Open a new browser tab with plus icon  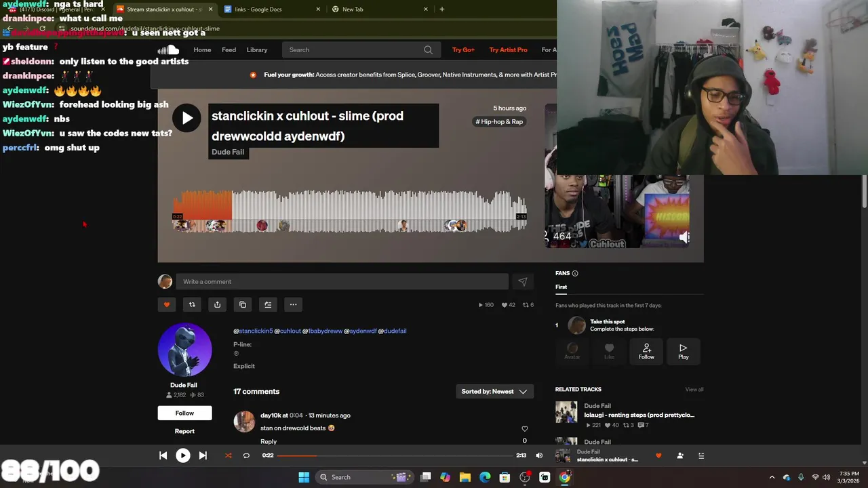pos(442,9)
